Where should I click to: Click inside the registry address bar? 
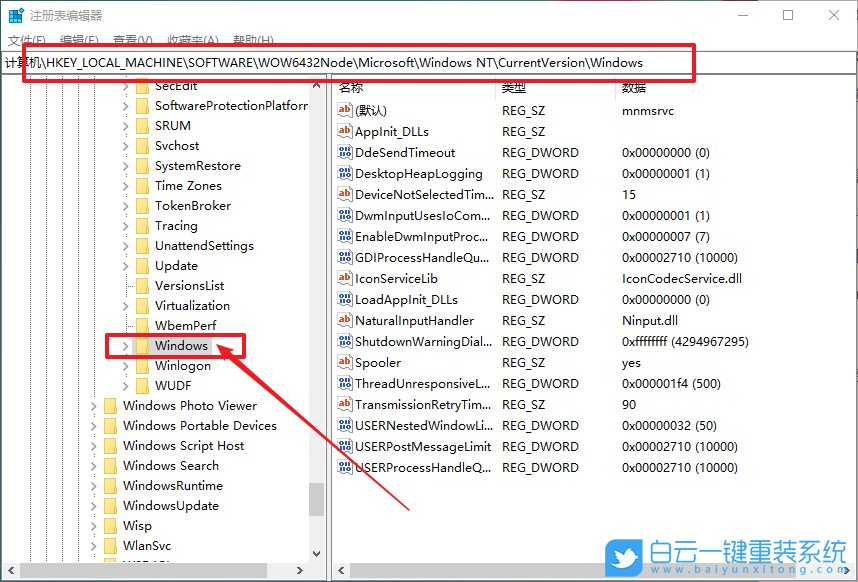pyautogui.click(x=350, y=62)
